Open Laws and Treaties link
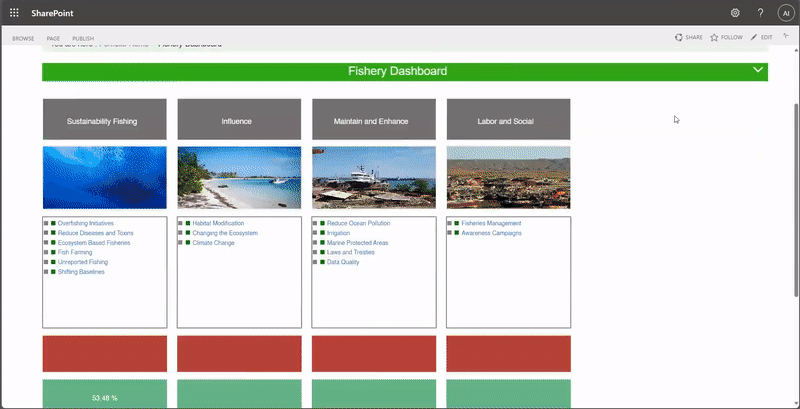The height and width of the screenshot is (409, 800). [351, 252]
